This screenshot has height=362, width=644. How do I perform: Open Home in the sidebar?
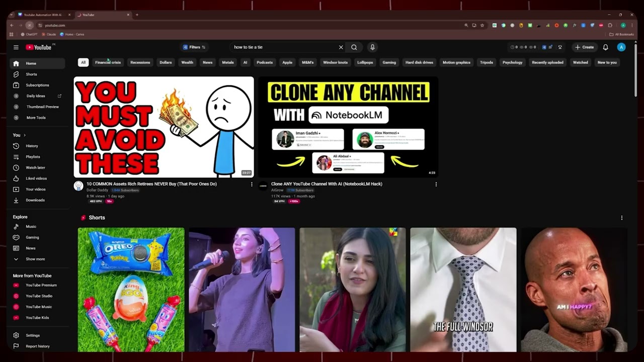pyautogui.click(x=37, y=63)
